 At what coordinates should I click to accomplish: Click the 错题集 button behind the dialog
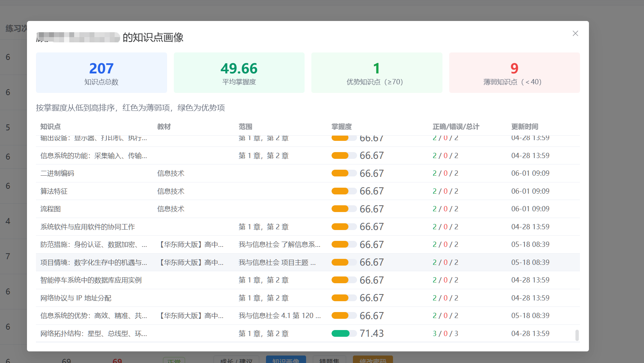pos(329,360)
